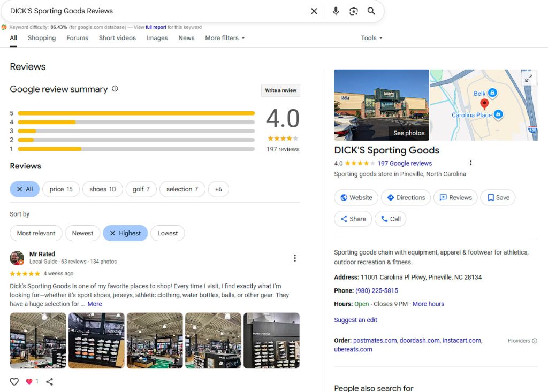This screenshot has width=548, height=392.
Task: Open first review photo thumbnail
Action: 38,341
